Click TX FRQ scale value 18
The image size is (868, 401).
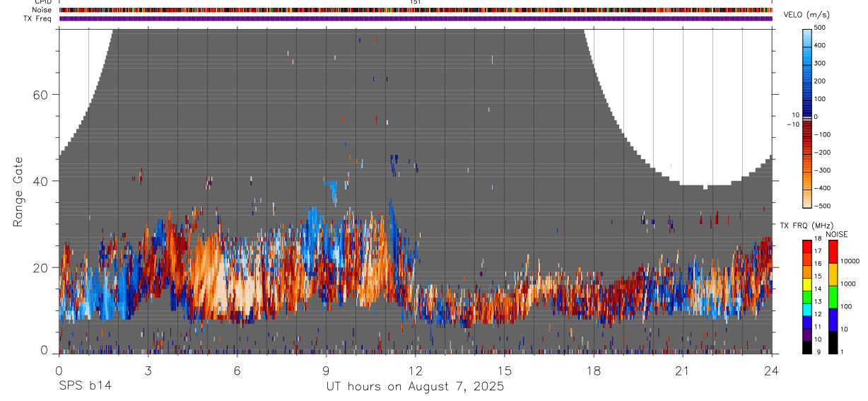(818, 238)
